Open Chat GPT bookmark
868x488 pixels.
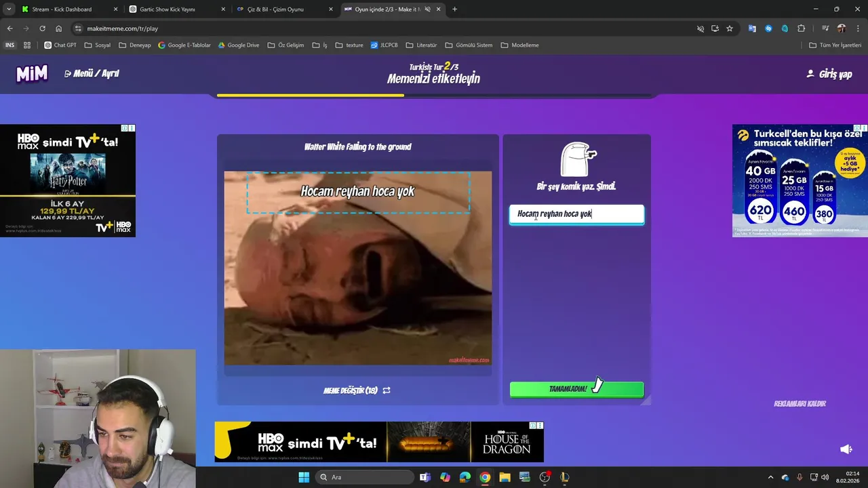tap(60, 45)
